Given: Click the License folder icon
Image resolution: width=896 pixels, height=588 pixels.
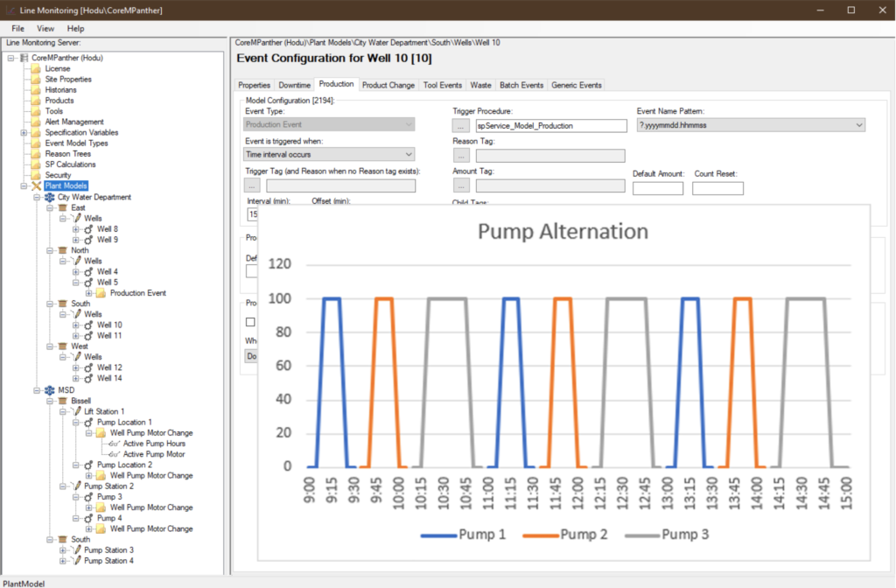Looking at the screenshot, I should 36,68.
